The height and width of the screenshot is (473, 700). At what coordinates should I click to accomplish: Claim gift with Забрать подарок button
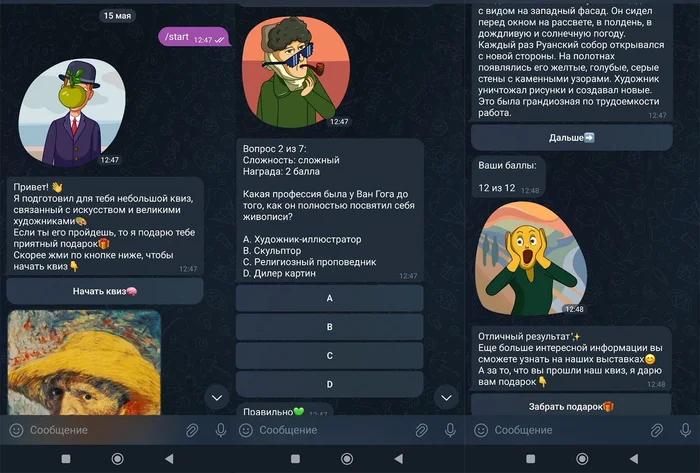pos(571,407)
